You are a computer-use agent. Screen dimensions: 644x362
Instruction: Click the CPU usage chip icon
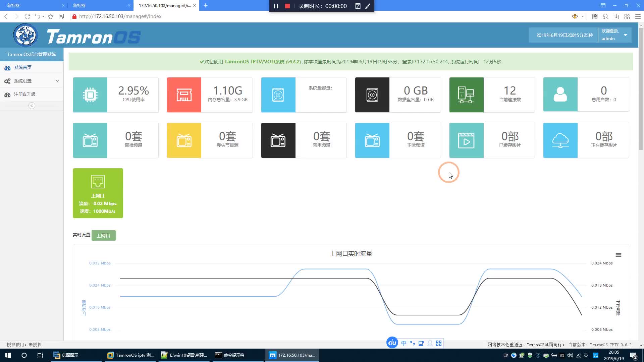coord(90,95)
